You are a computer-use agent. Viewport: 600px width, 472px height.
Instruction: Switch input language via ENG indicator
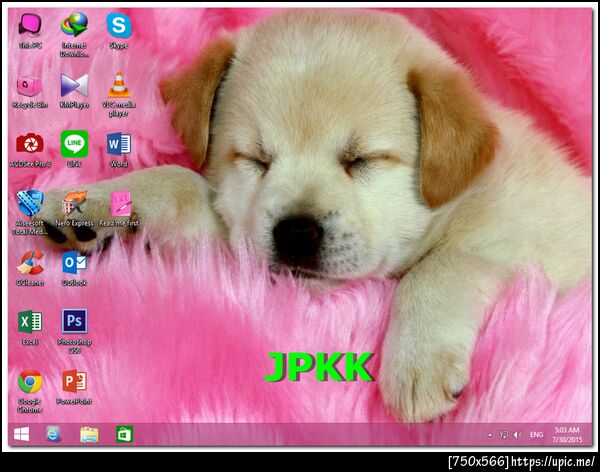point(536,434)
